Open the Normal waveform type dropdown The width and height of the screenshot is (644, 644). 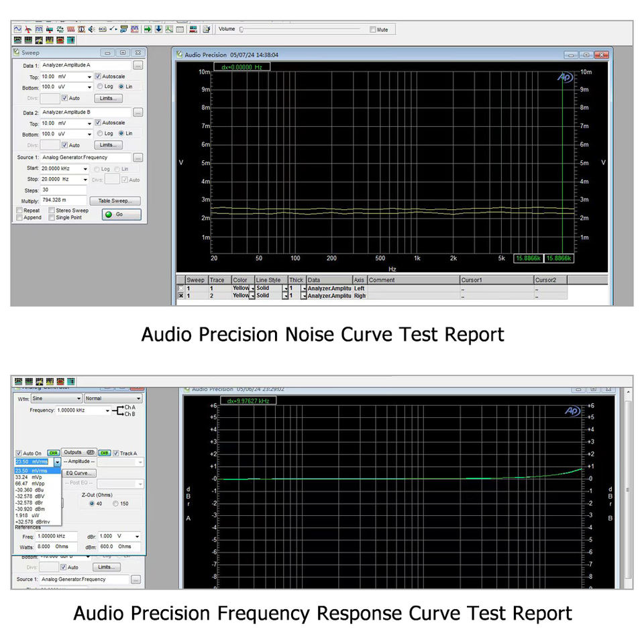pyautogui.click(x=138, y=398)
